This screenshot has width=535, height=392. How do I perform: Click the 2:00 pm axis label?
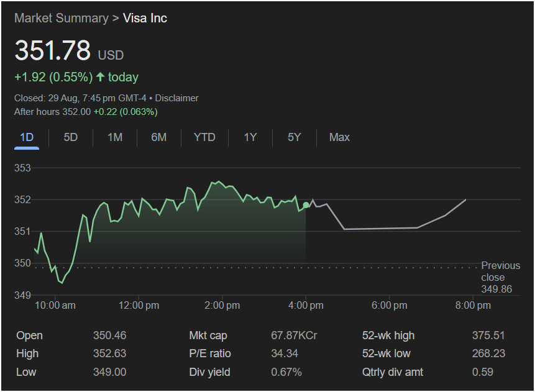coord(222,306)
